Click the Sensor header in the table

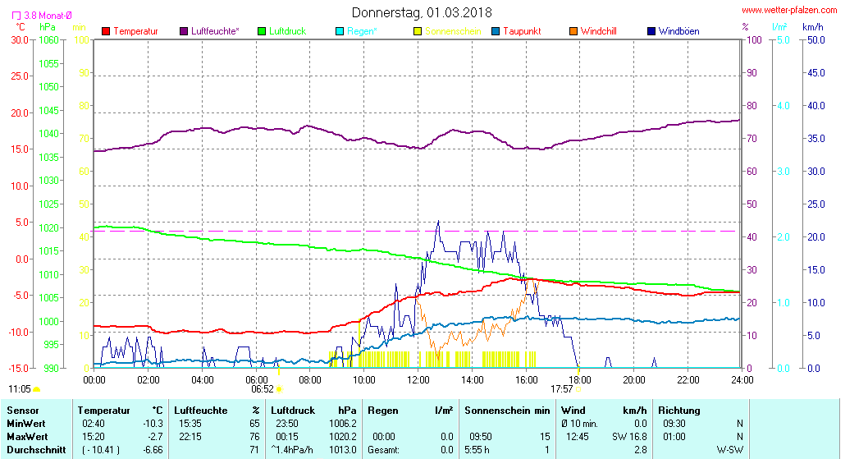point(23,411)
